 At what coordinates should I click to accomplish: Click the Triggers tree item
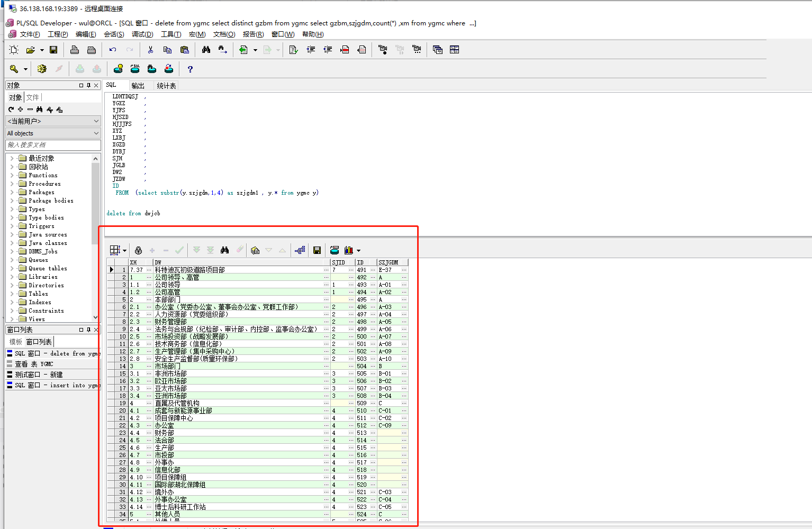(41, 226)
